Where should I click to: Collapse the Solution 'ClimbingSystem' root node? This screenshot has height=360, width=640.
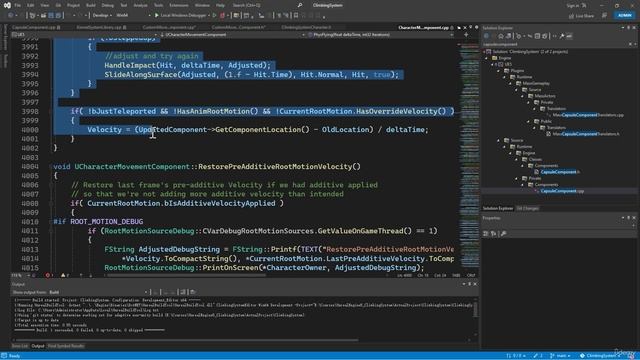[x=485, y=52]
